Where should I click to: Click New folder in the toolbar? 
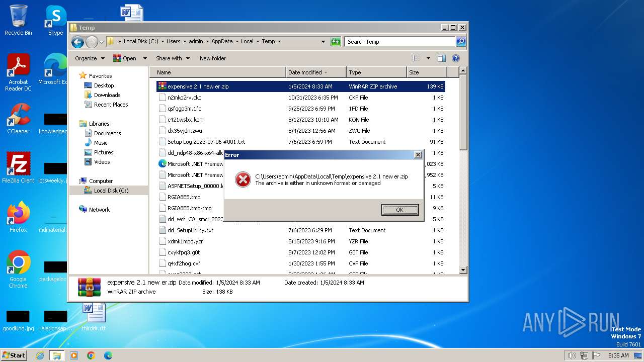[x=213, y=58]
